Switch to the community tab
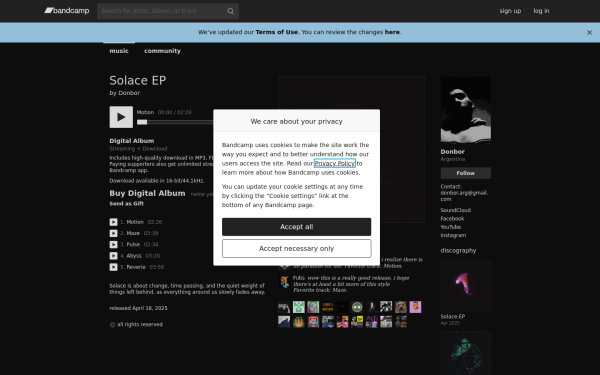The image size is (600, 375). (162, 51)
